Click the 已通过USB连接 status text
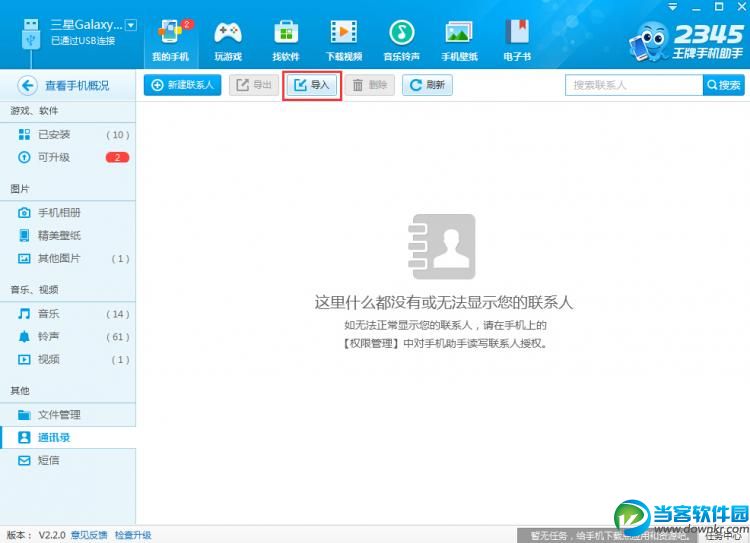Screen dimensions: 750x543 [83, 41]
